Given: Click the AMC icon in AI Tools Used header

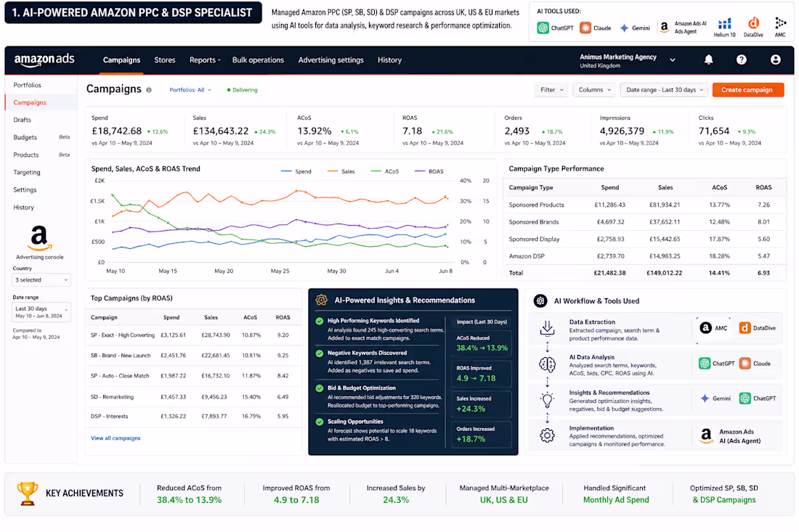Looking at the screenshot, I should pos(780,23).
